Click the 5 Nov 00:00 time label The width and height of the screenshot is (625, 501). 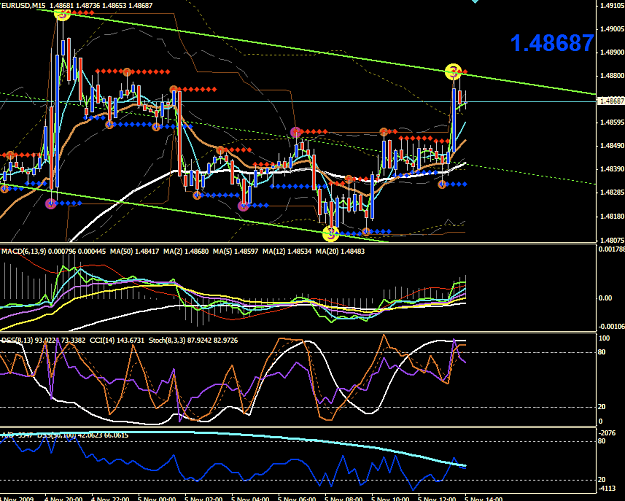(x=157, y=498)
